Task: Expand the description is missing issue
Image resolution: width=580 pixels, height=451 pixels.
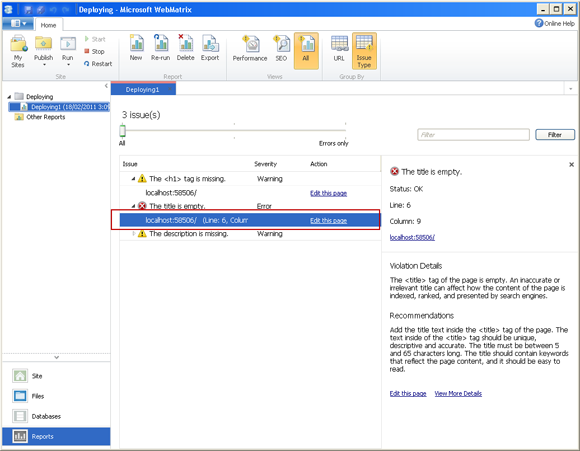Action: click(x=134, y=234)
